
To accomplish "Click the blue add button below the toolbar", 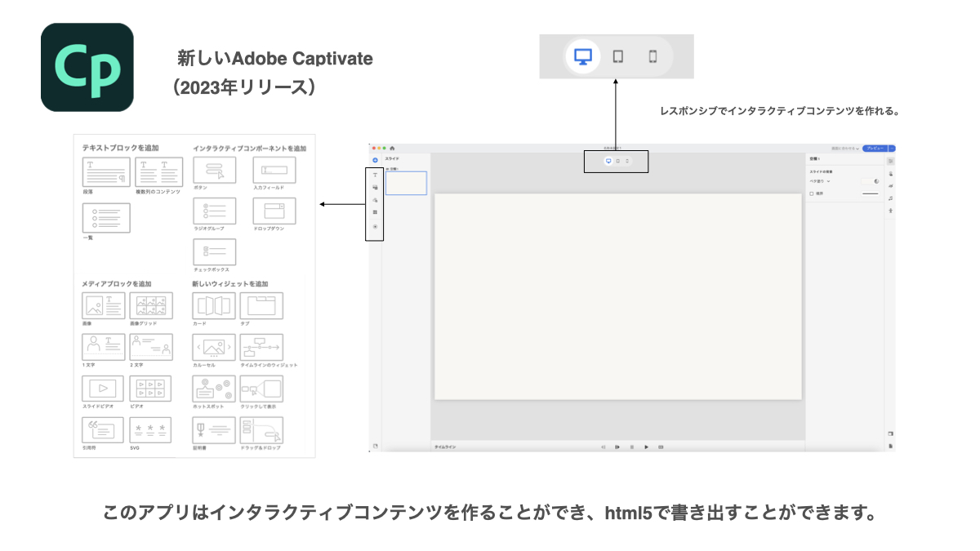I will (x=375, y=160).
